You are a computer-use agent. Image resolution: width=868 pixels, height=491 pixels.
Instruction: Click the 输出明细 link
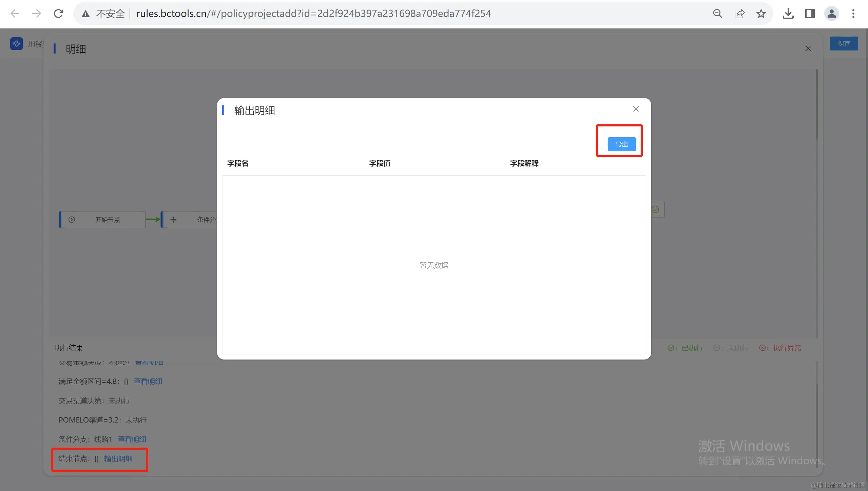pos(118,458)
